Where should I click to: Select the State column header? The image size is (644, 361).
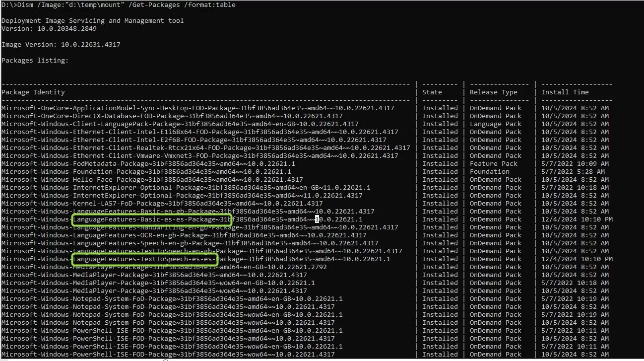tap(432, 92)
